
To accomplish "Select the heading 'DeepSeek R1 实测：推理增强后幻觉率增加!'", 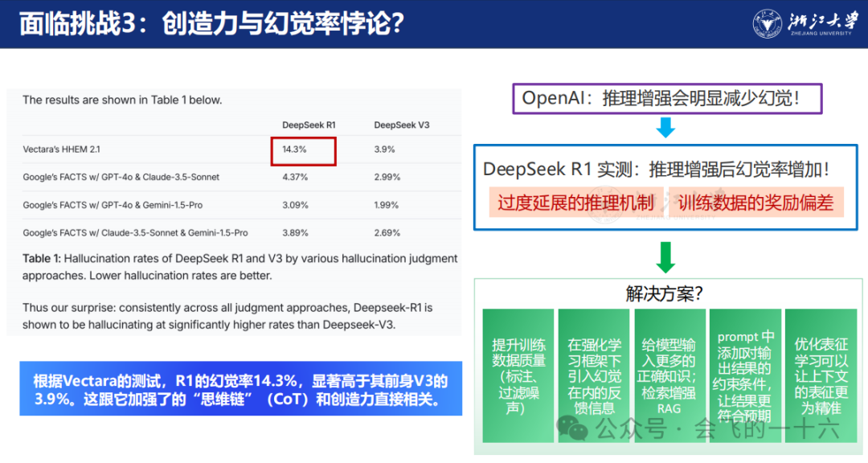I will click(656, 170).
